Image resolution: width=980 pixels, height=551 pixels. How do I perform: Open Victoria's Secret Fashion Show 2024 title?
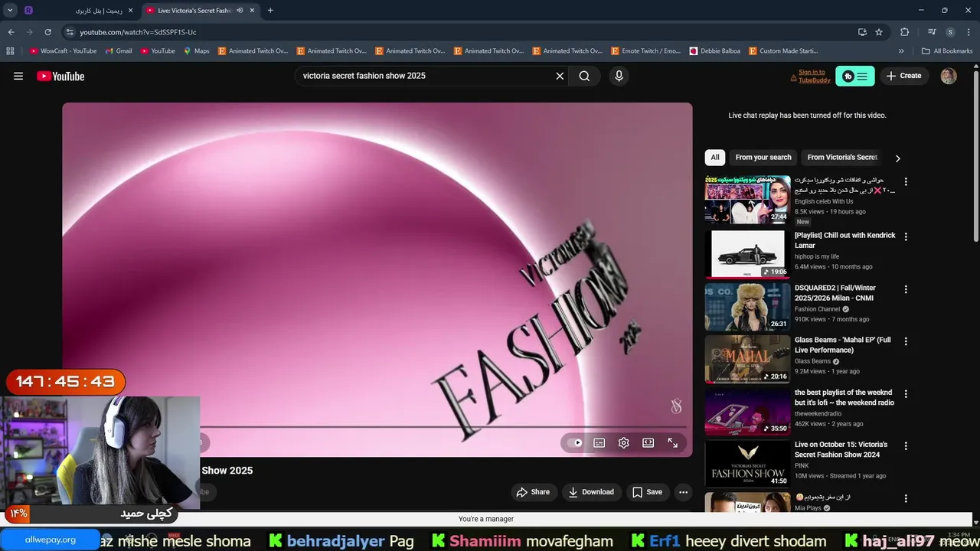[x=841, y=449]
